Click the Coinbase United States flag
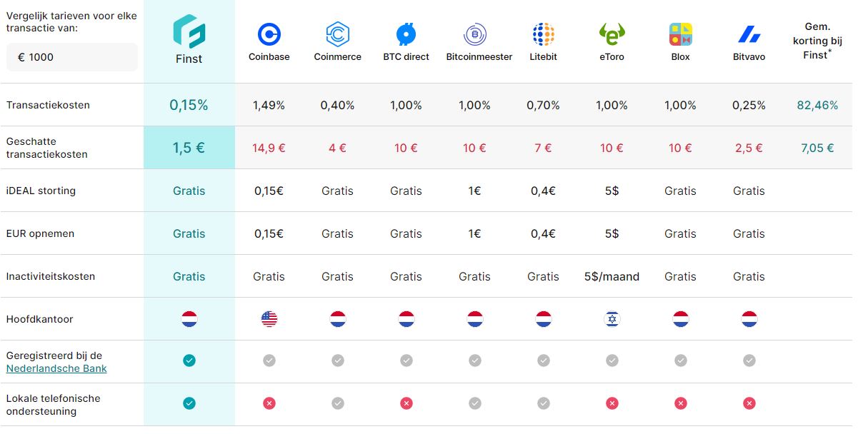 [x=269, y=319]
